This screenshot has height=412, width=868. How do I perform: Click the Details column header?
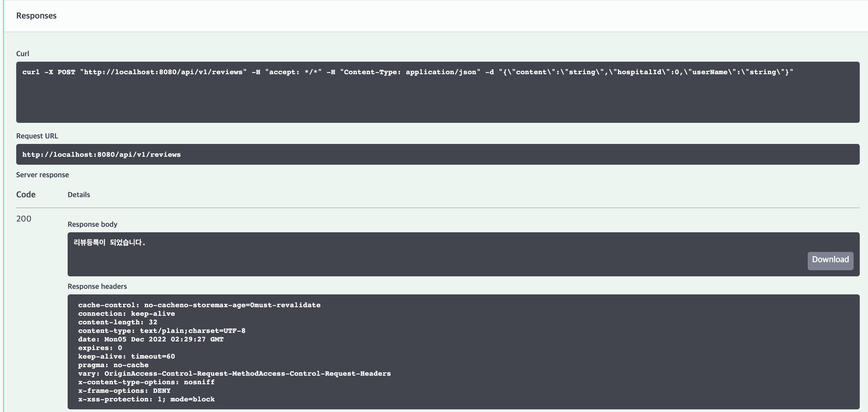(79, 195)
